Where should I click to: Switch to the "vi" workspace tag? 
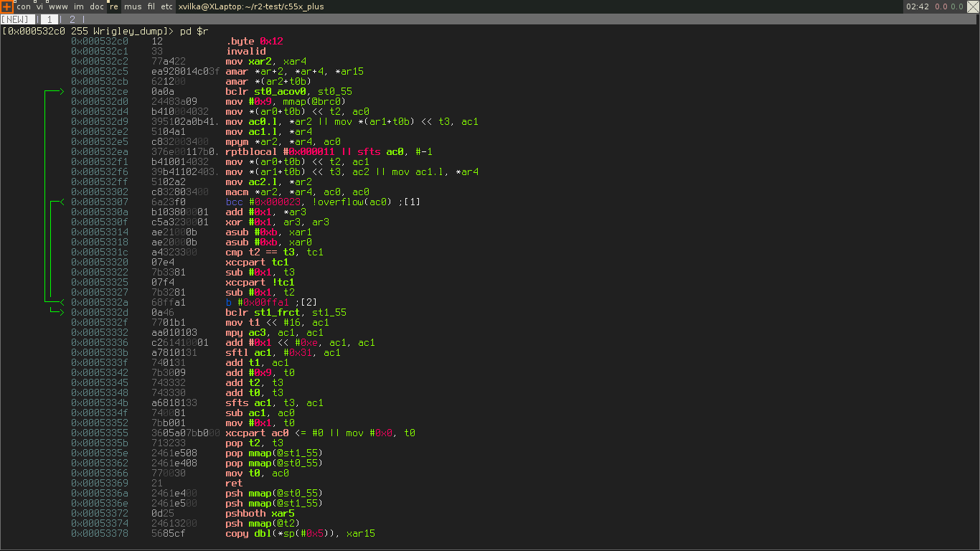point(40,6)
